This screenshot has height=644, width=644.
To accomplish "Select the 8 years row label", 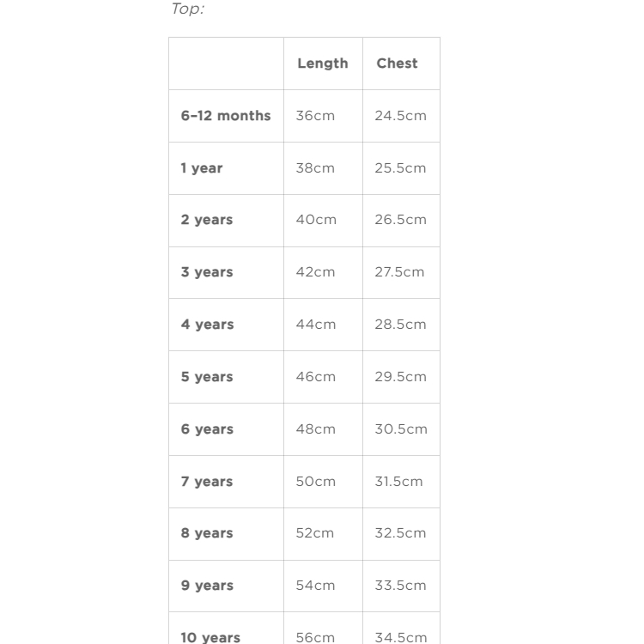I will click(x=207, y=533).
